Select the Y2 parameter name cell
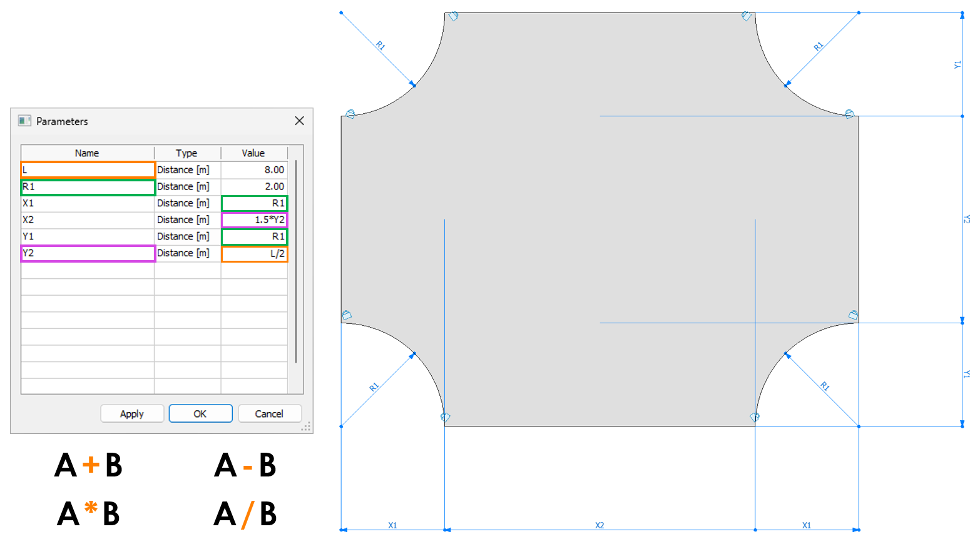 (x=88, y=253)
